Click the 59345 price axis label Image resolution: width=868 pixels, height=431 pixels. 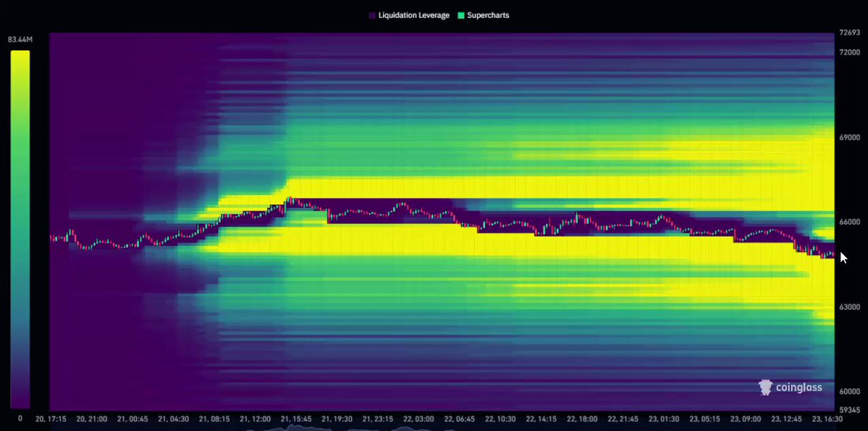pos(849,411)
